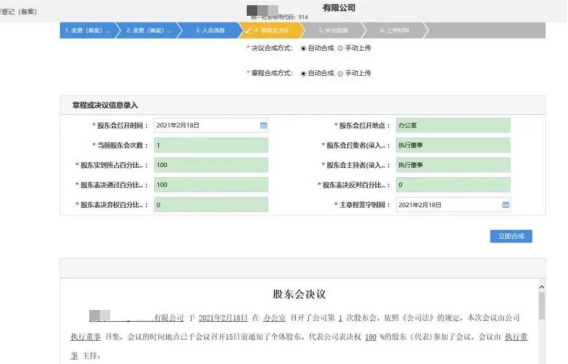
Task: Open calendar icon for 主章程签字时间
Action: (x=505, y=205)
